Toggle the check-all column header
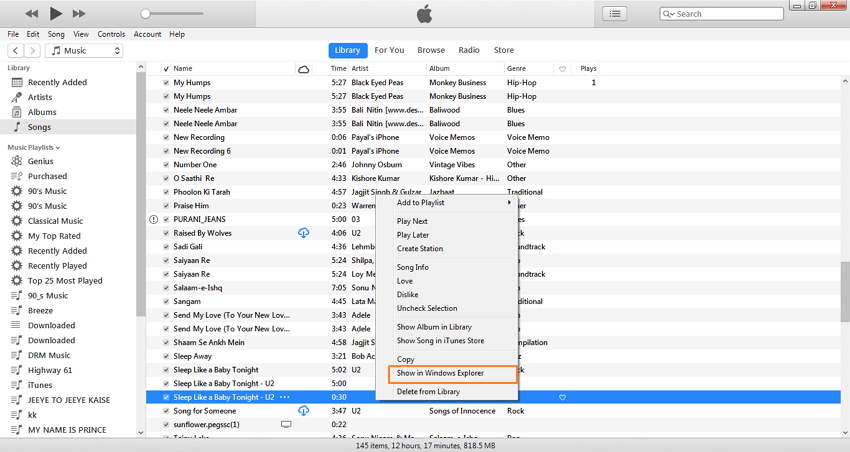850x452 pixels. point(166,69)
